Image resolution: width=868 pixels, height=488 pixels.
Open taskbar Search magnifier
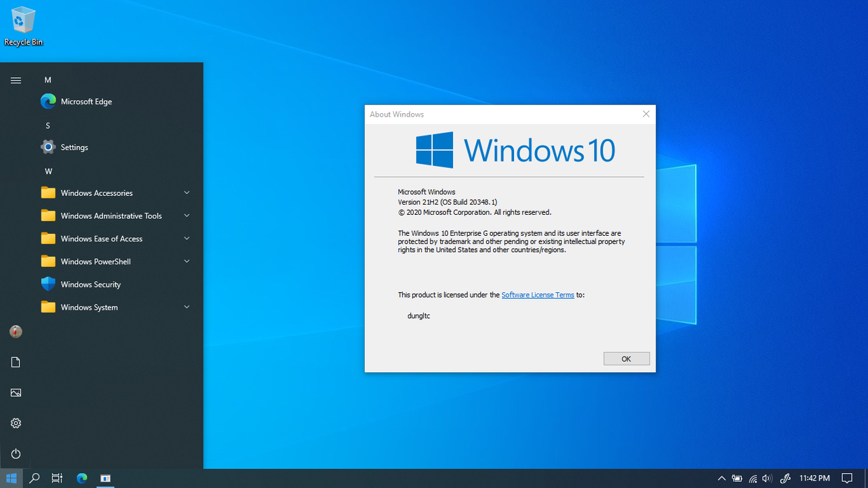34,479
